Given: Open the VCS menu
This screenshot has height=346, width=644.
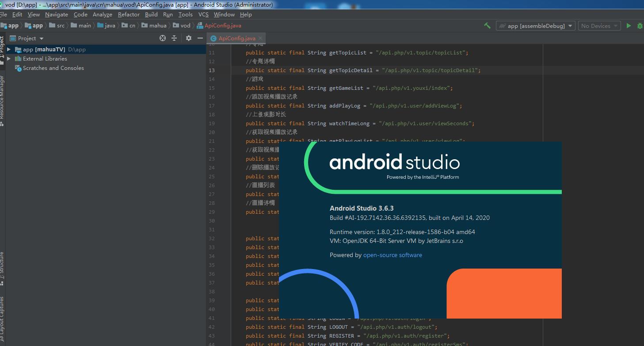Looking at the screenshot, I should (203, 14).
